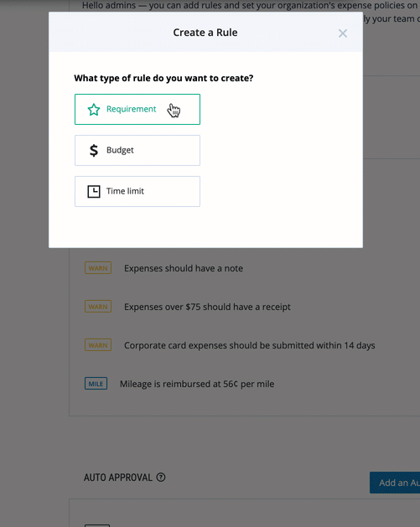Screen dimensions: 420x527
Task: Click the 'What type of rule' question text
Action: pos(163,78)
